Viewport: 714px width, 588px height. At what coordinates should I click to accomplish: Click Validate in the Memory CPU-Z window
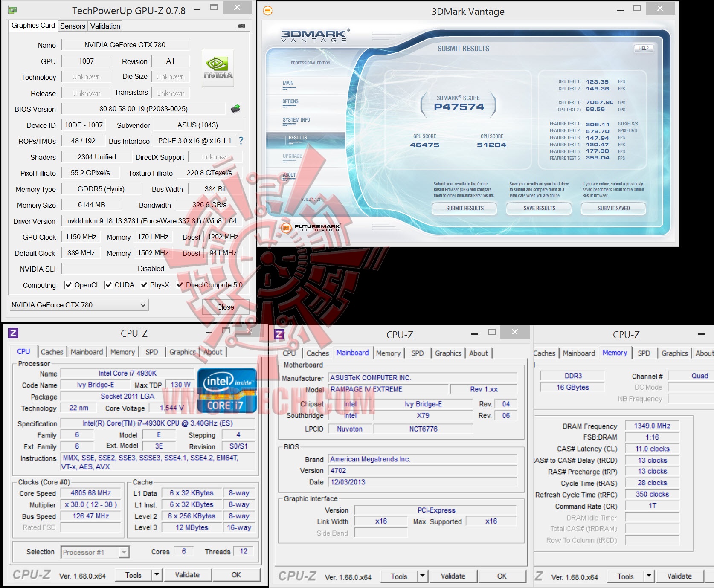tap(679, 576)
